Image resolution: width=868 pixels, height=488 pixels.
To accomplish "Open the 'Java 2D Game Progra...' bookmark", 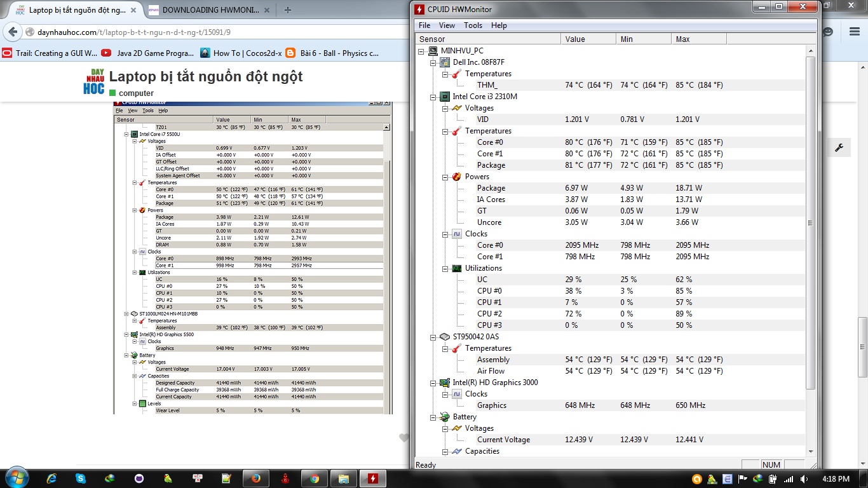I will [x=147, y=53].
